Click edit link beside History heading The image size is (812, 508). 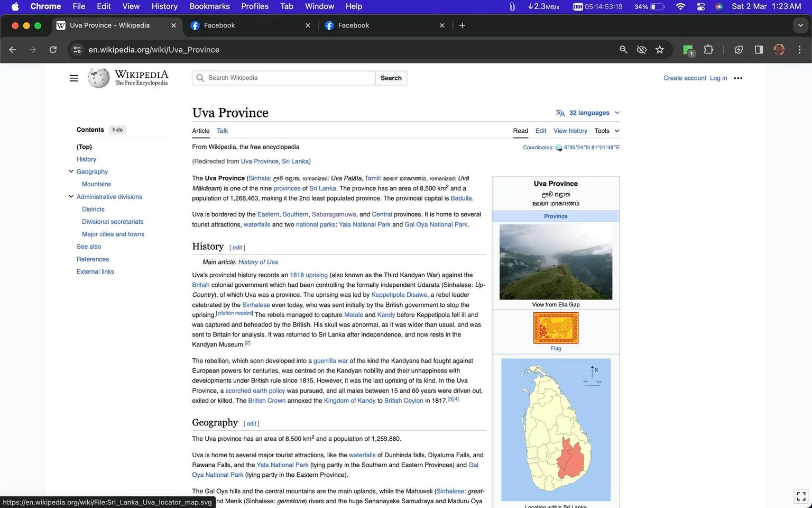coord(237,248)
